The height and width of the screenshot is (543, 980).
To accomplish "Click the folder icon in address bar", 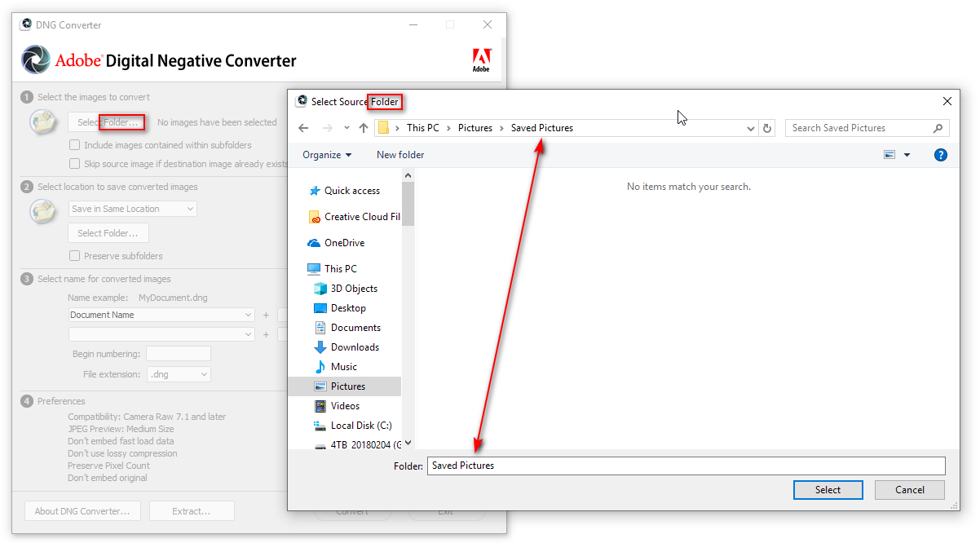I will [383, 128].
